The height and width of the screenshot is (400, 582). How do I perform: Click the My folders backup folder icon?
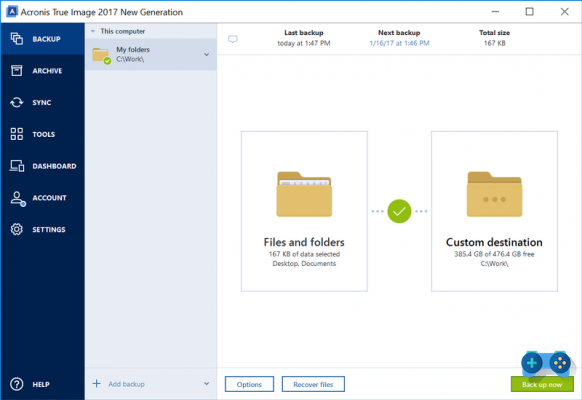pyautogui.click(x=101, y=56)
